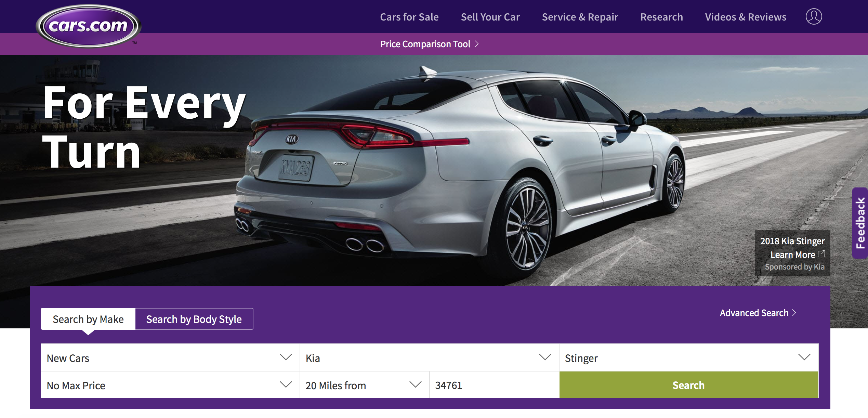Go to Service & Repair section
Viewport: 868px width, 418px height.
point(580,17)
